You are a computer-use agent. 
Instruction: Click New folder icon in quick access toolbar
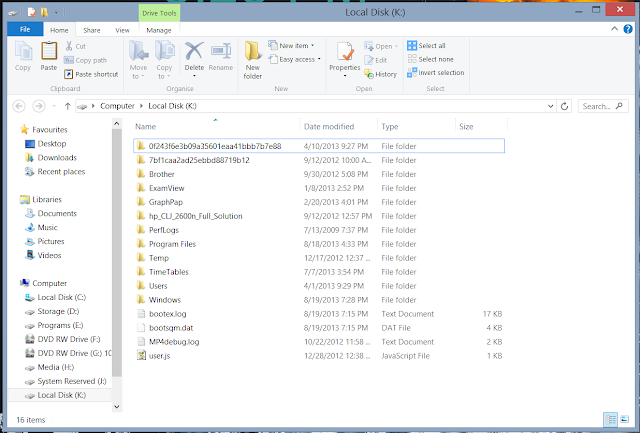[x=44, y=12]
